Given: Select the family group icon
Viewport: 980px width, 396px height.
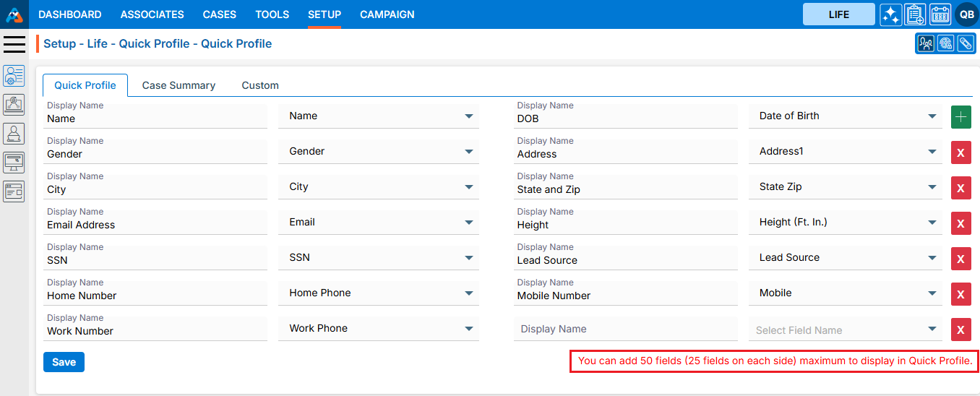Looking at the screenshot, I should pos(925,44).
